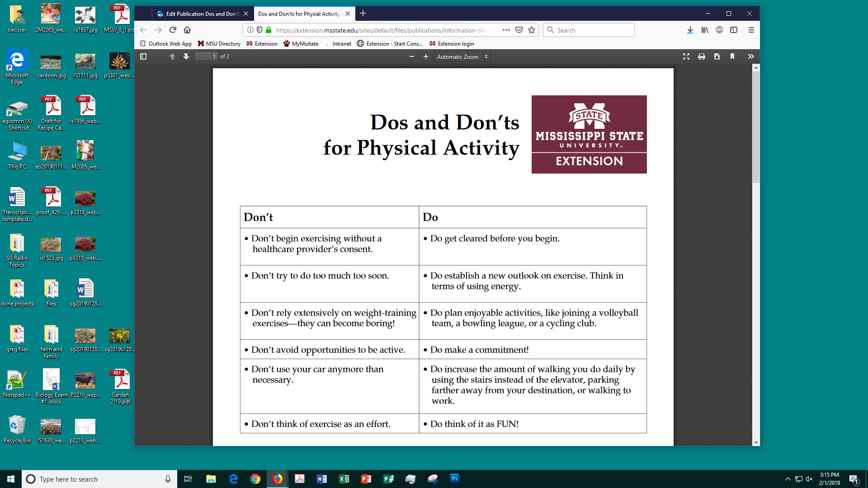Go forward in Firefox
868x488 pixels.
coord(158,30)
